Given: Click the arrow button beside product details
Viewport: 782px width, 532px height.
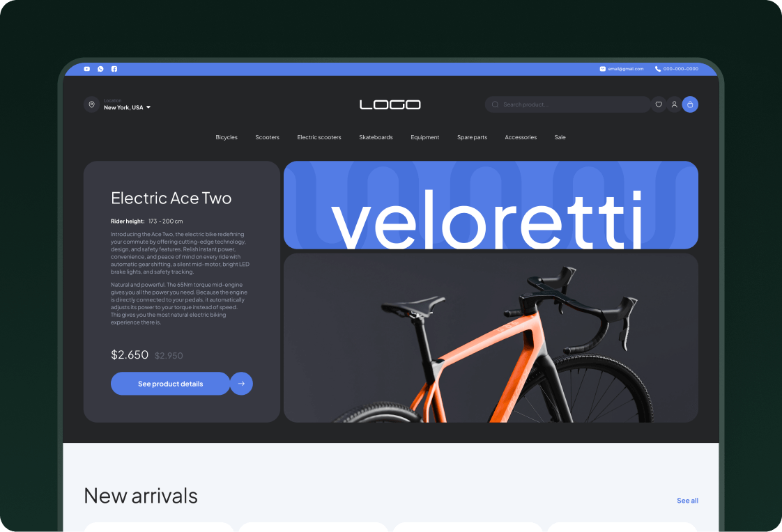Looking at the screenshot, I should (241, 384).
